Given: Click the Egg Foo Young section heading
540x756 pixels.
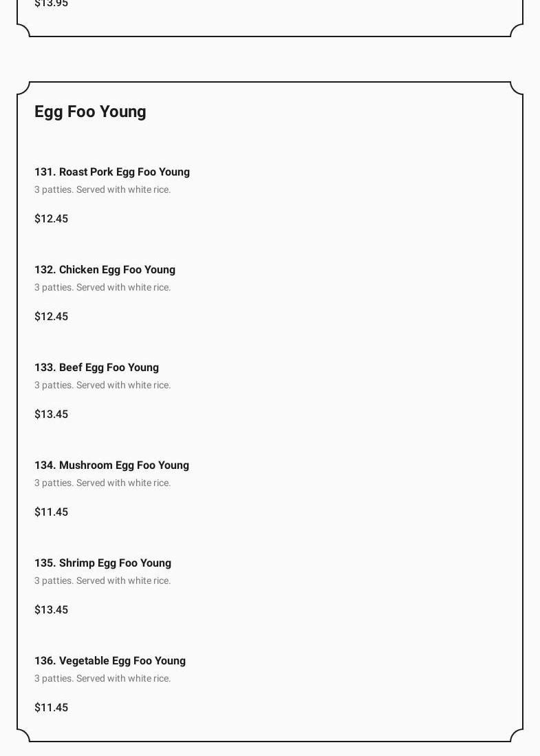Looking at the screenshot, I should [90, 112].
